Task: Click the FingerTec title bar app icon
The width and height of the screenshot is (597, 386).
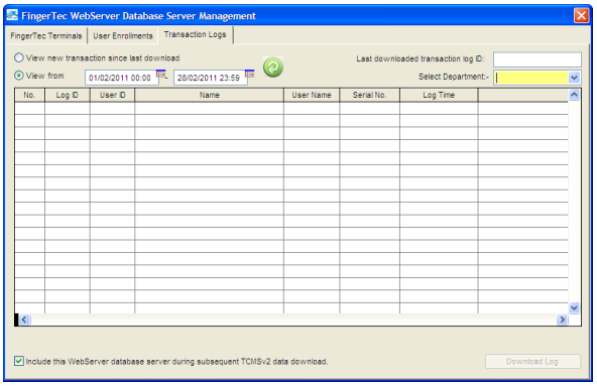Action: click(x=12, y=15)
